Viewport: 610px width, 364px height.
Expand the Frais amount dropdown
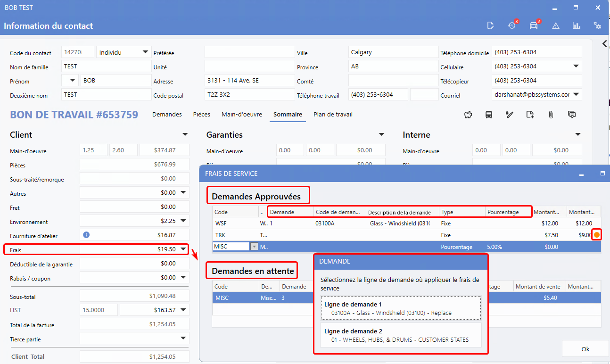[x=183, y=249]
